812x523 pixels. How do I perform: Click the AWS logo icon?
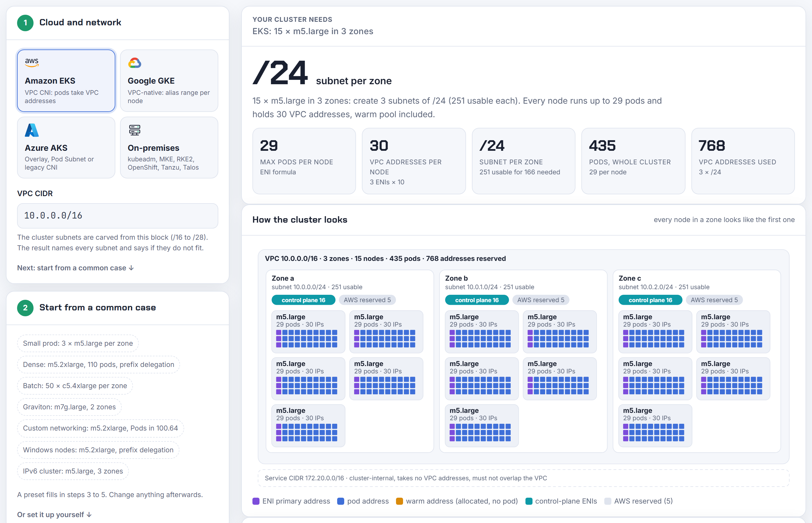point(32,62)
